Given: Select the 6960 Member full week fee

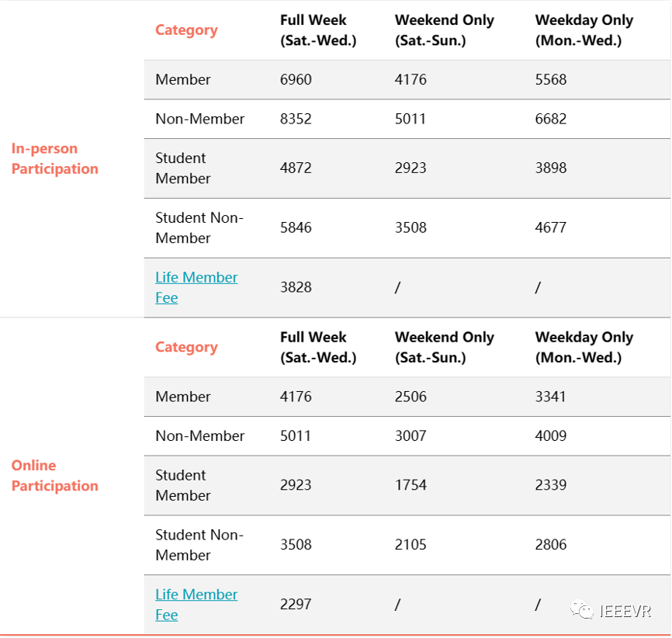Looking at the screenshot, I should (296, 79).
